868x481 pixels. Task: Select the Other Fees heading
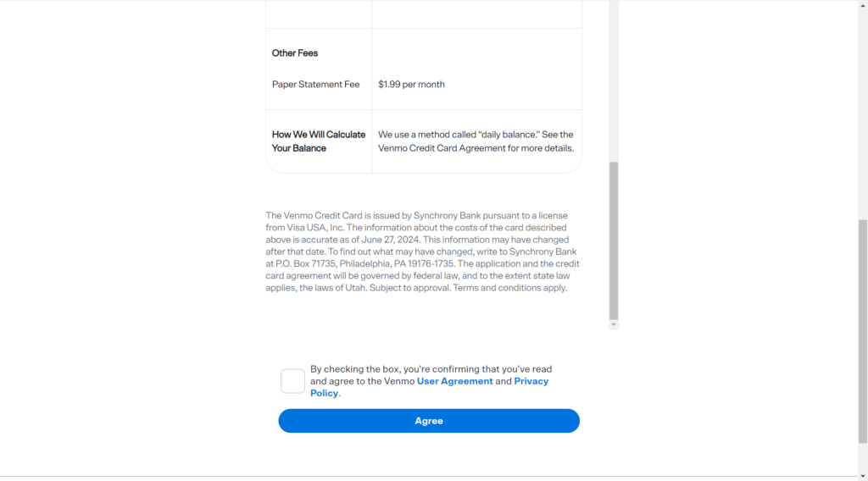(x=294, y=53)
